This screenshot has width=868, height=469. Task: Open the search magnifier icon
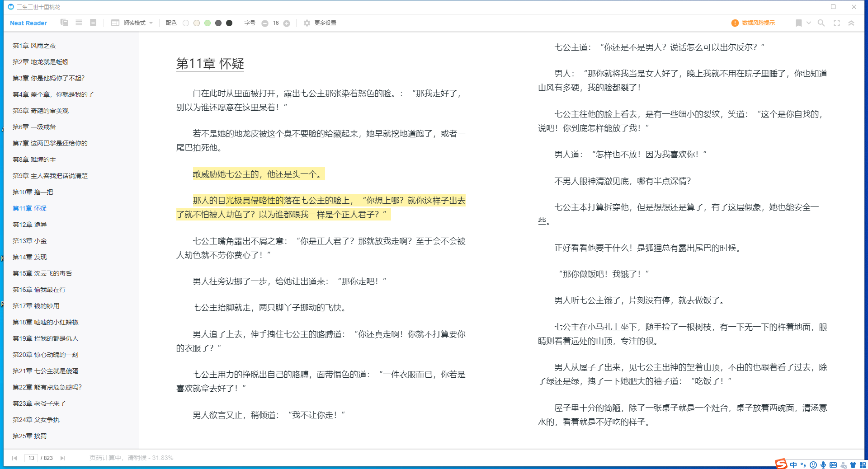click(x=821, y=23)
